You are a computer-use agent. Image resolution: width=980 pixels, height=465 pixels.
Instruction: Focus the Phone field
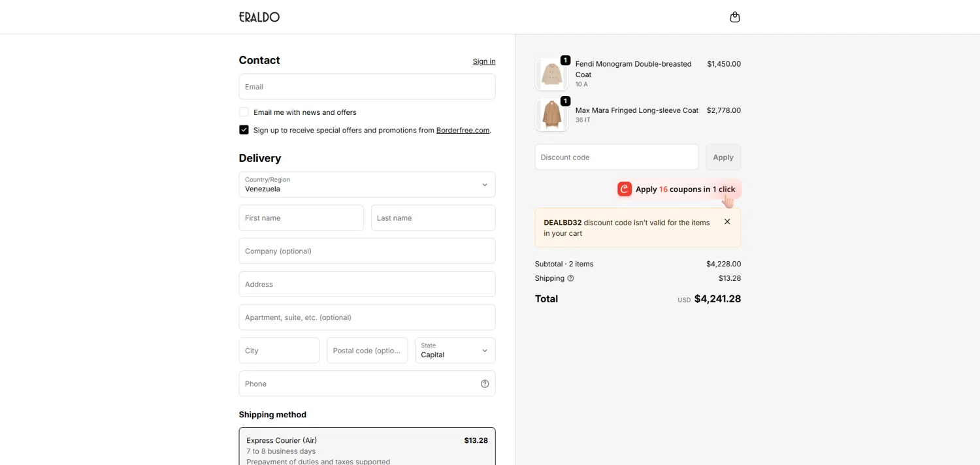point(367,384)
